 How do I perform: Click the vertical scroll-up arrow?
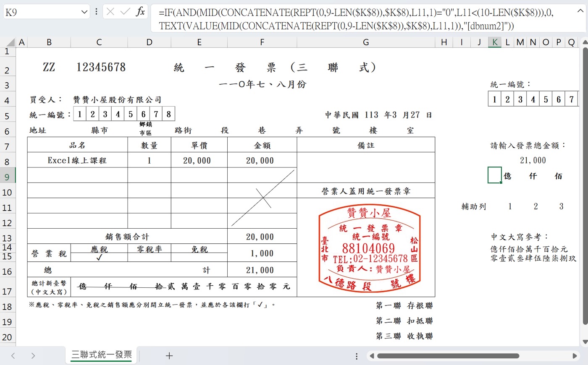point(584,42)
